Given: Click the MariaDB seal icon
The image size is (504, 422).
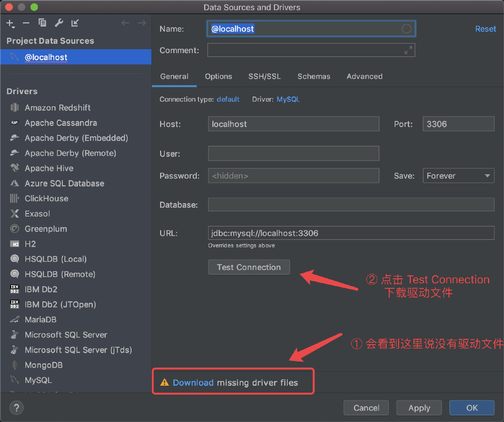Looking at the screenshot, I should [x=14, y=320].
